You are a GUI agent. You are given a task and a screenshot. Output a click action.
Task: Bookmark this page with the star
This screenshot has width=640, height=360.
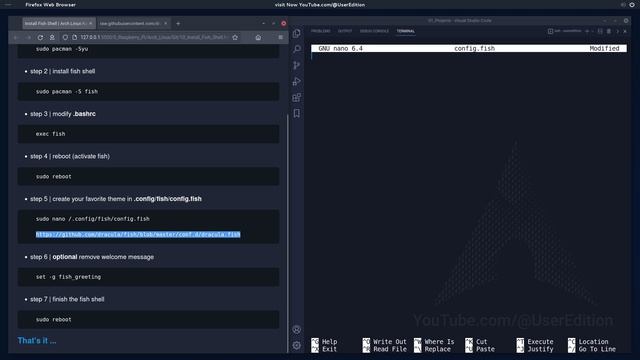click(235, 38)
